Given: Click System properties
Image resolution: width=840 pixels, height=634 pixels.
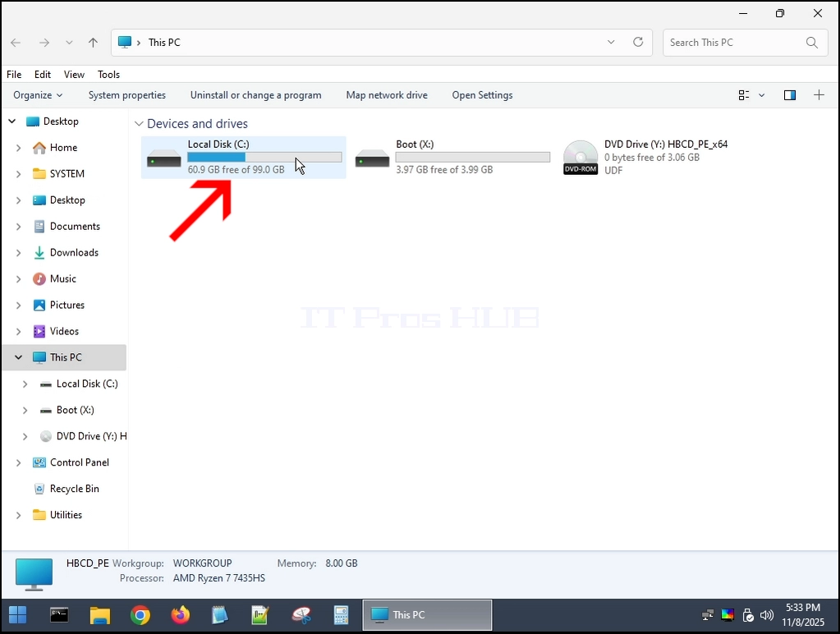Looking at the screenshot, I should [127, 95].
